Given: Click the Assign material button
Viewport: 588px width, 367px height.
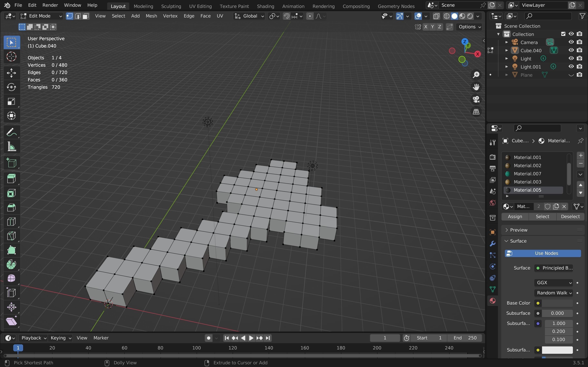Looking at the screenshot, I should pos(515,217).
